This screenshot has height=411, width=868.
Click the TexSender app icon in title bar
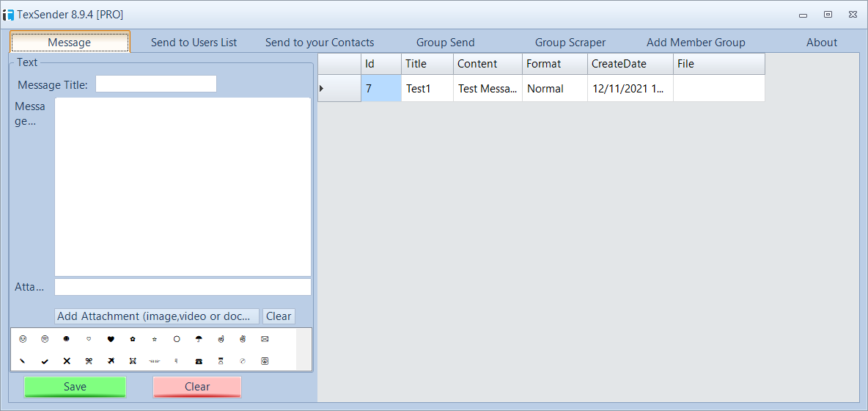(x=8, y=15)
